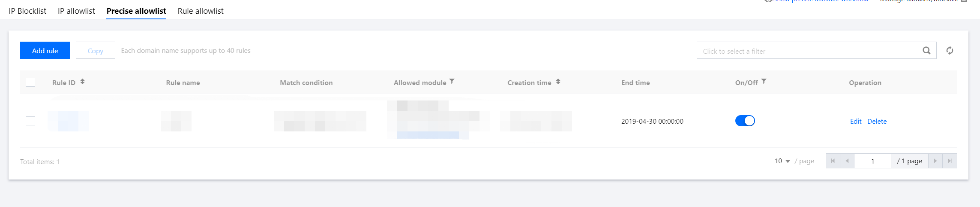Expand the 10 per page dropdown
This screenshot has width=980, height=207.
(782, 161)
